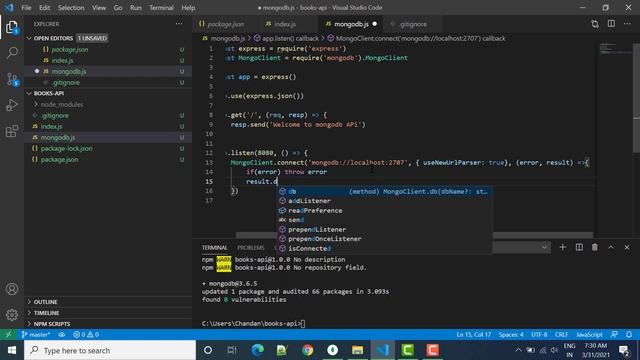Switch to the package.json editor tab

point(225,24)
